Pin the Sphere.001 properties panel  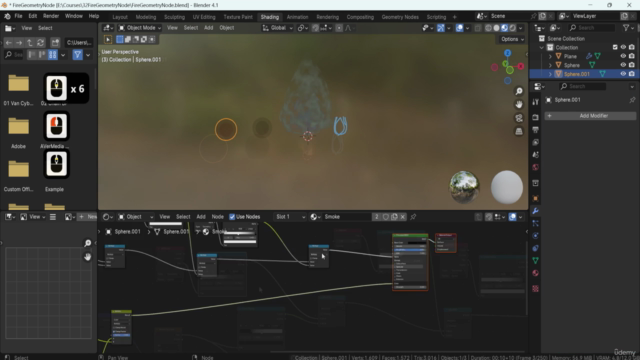632,100
